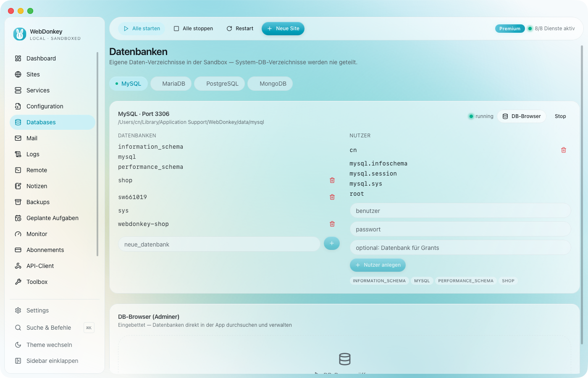
Task: Open the Backups page
Action: click(x=53, y=202)
